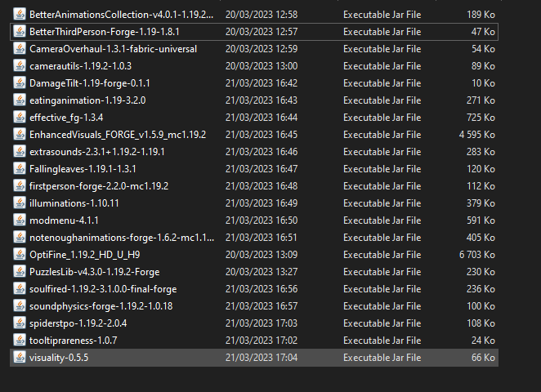Click the date 21/03/2023 16:42
The width and height of the screenshot is (541, 392).
[x=262, y=83]
